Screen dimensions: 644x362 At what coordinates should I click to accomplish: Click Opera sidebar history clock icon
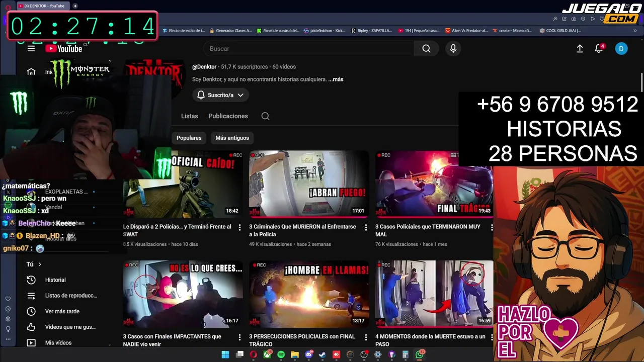pyautogui.click(x=8, y=309)
